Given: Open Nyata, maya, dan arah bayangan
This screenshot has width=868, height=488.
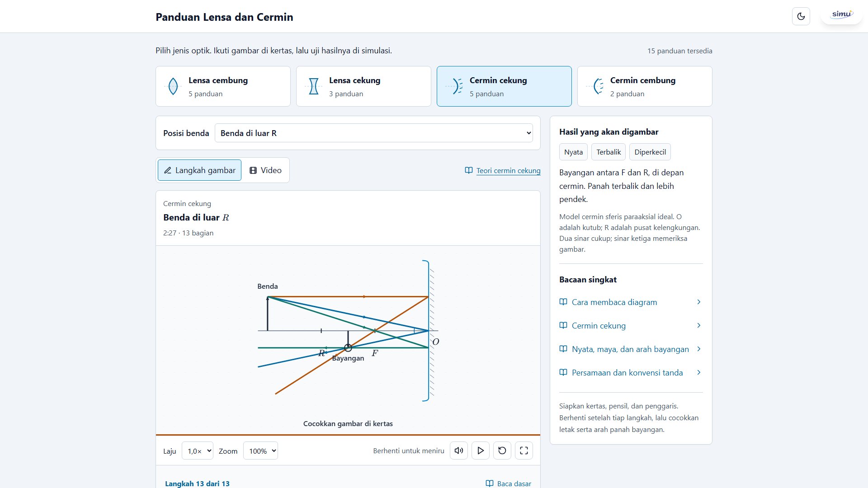Looking at the screenshot, I should [x=631, y=349].
